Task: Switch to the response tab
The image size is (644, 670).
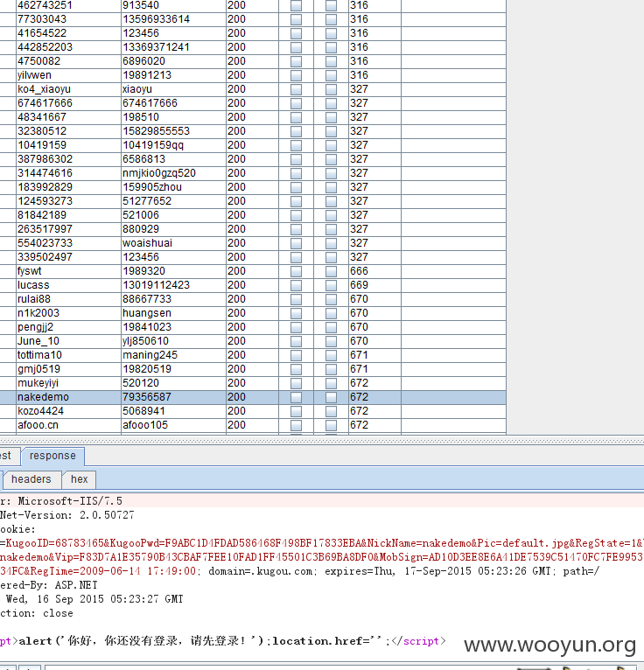Action: pyautogui.click(x=52, y=456)
